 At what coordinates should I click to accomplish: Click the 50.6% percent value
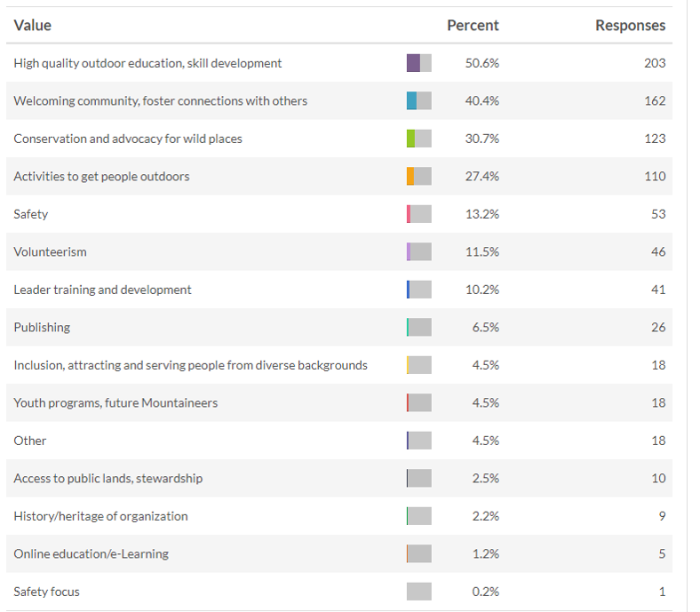point(482,63)
